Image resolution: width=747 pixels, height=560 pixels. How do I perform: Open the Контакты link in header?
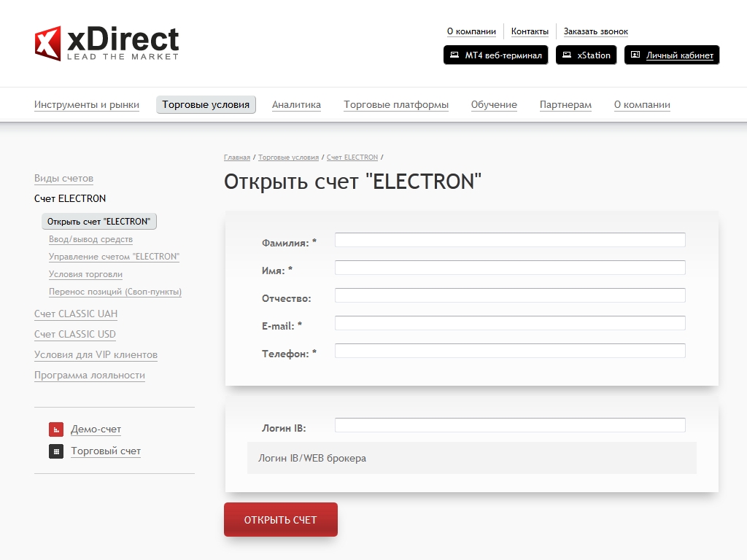coord(530,31)
